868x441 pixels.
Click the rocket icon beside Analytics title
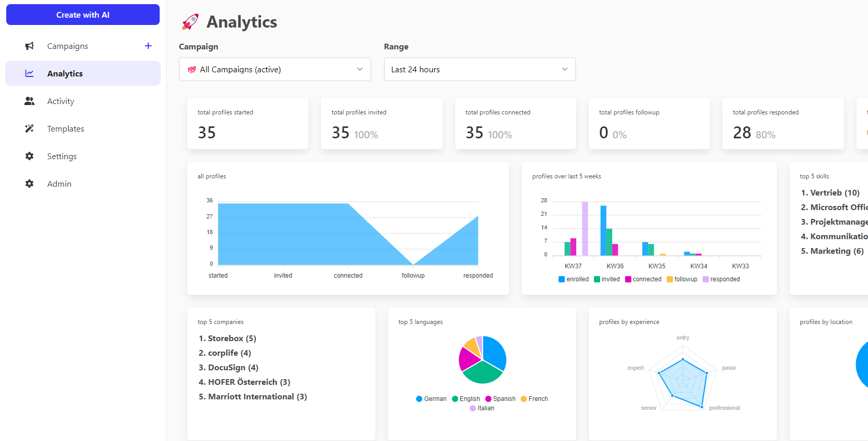190,22
